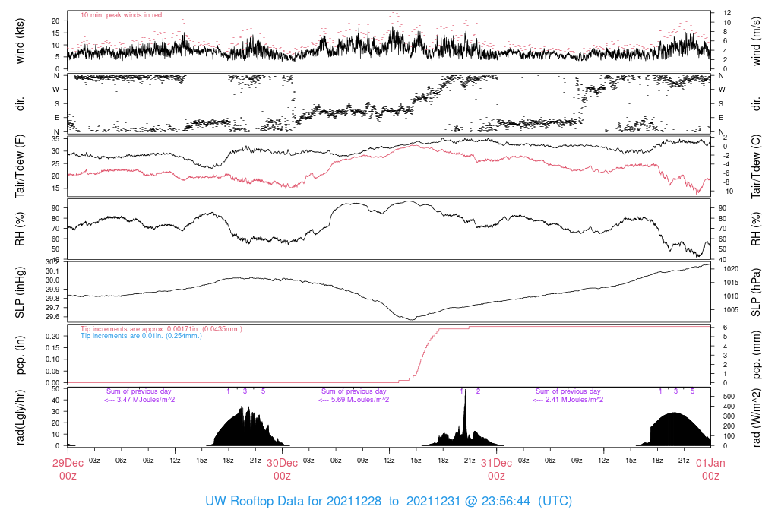Click the 'Tair/Tdew (C)' axis label
The width and height of the screenshot is (778, 532).
(756, 166)
